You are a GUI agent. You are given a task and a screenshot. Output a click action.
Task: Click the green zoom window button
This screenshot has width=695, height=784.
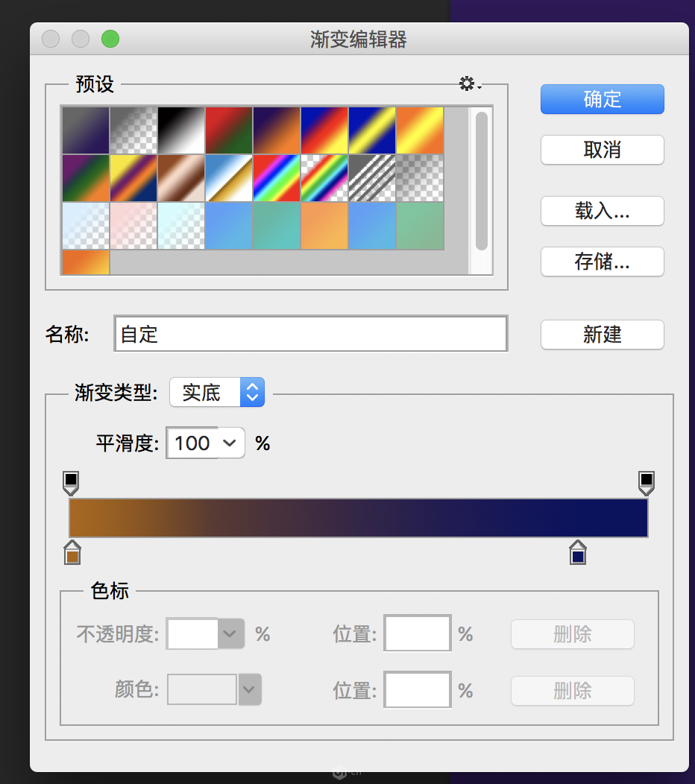(x=110, y=39)
